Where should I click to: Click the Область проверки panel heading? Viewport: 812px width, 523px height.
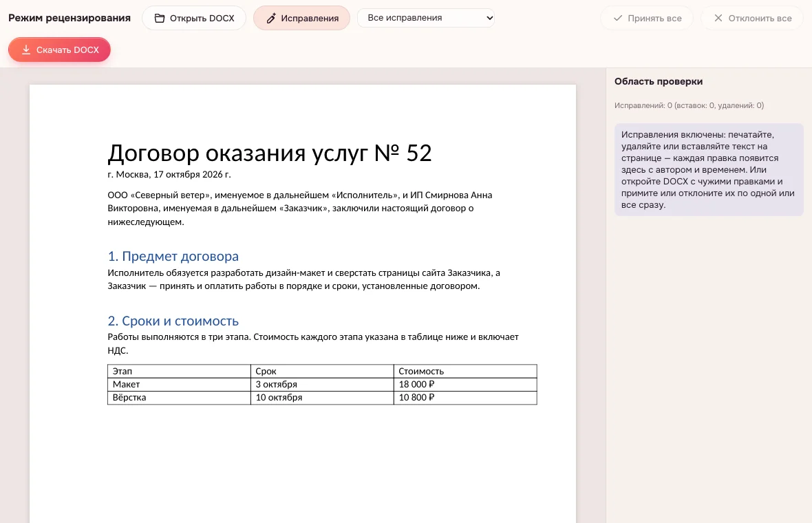pyautogui.click(x=658, y=81)
